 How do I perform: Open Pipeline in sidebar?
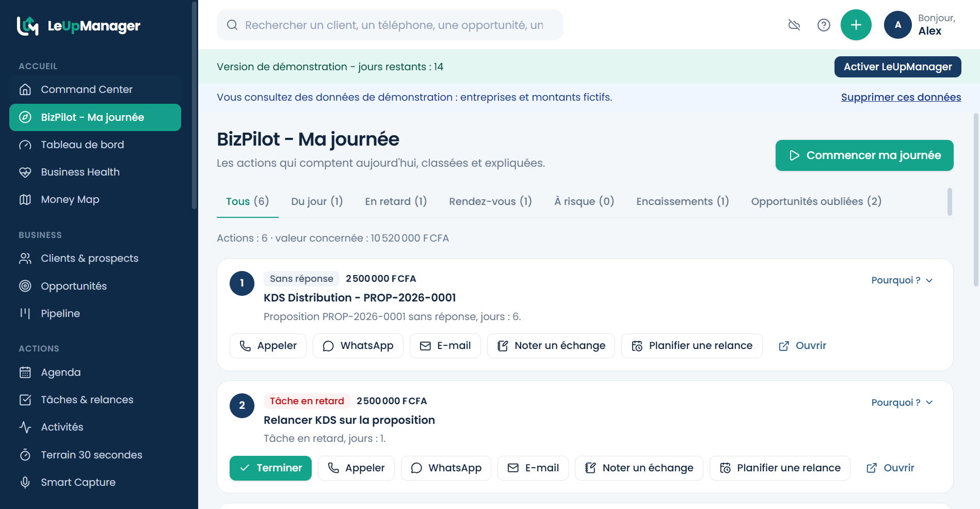(x=95, y=313)
